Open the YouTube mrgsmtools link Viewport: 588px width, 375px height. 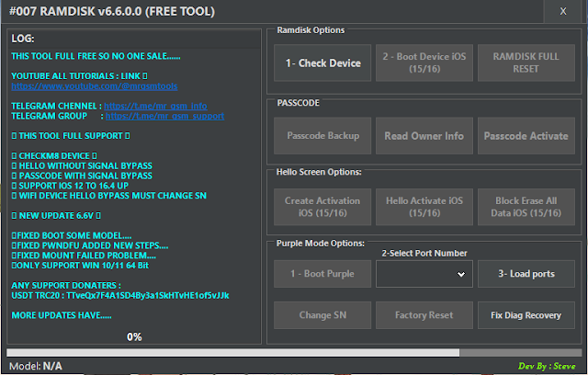coord(94,86)
